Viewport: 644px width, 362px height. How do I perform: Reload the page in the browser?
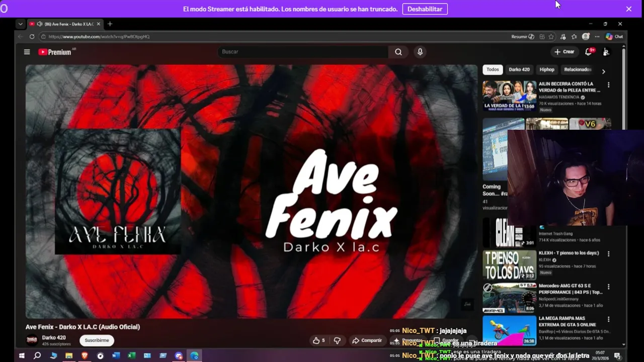(x=32, y=37)
